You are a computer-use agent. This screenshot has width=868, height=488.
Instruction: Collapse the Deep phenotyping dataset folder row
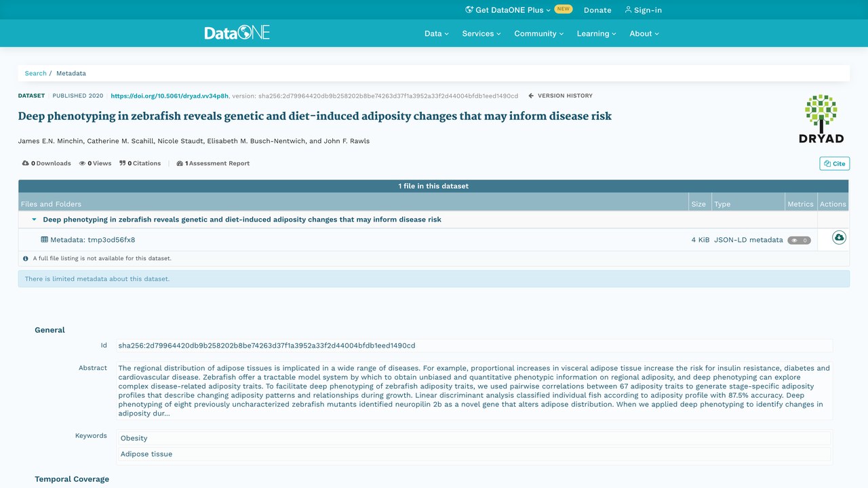click(x=34, y=220)
